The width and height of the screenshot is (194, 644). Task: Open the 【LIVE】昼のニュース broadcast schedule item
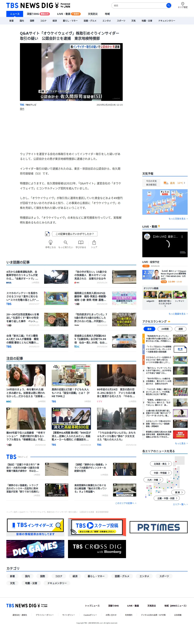165,276
